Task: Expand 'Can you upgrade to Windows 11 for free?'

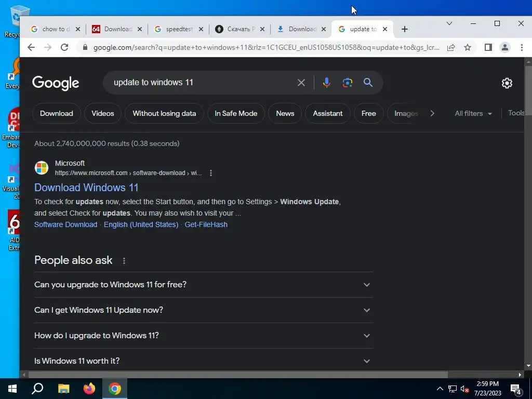Action: point(204,285)
